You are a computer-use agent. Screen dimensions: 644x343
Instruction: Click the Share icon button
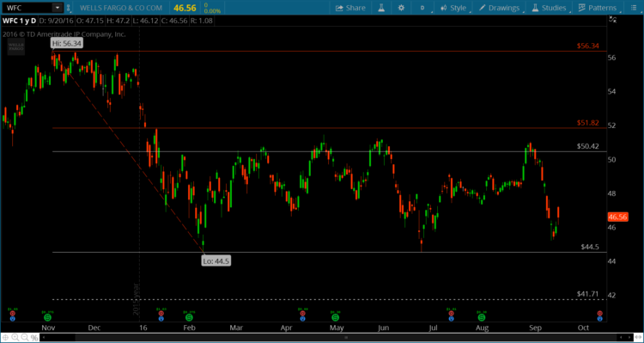pyautogui.click(x=350, y=8)
